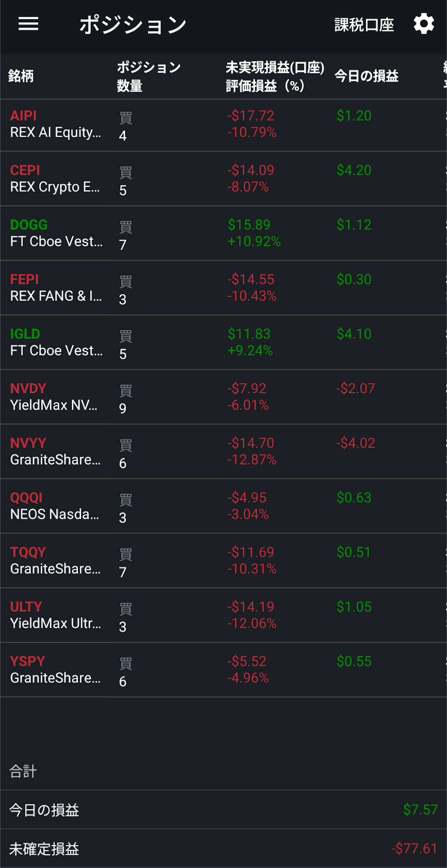
Task: Open settings via the gear icon
Action: pyautogui.click(x=424, y=24)
